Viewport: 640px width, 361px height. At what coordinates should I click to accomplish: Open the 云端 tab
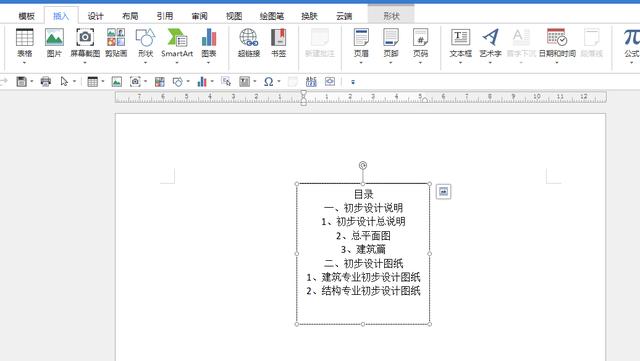point(344,16)
